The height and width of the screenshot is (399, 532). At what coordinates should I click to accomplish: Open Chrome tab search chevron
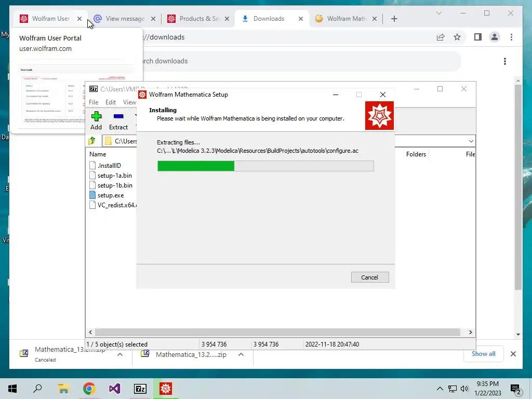[438, 13]
